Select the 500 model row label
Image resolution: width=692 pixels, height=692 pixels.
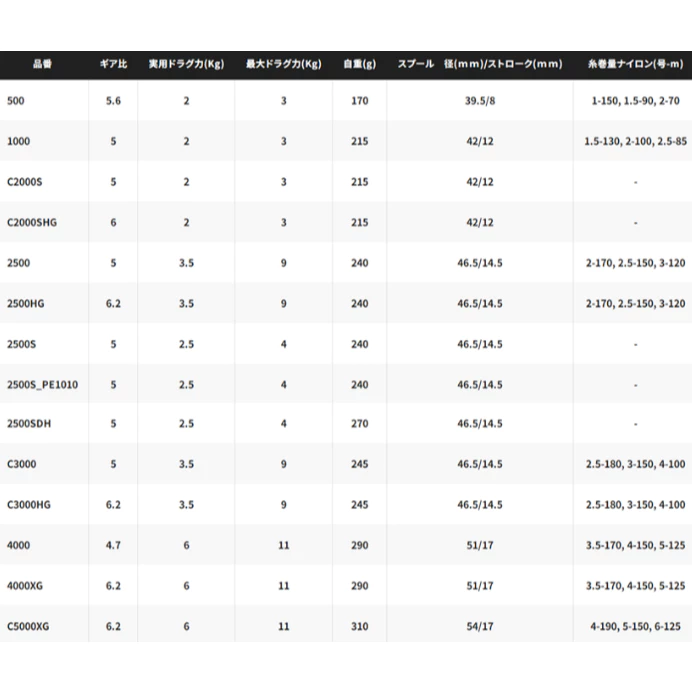pyautogui.click(x=16, y=101)
